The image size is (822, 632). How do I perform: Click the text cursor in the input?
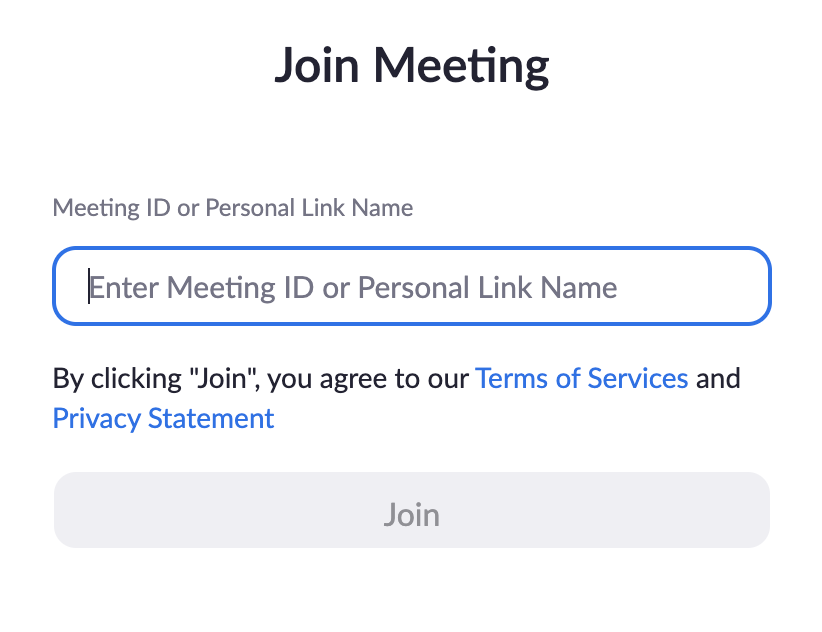(x=89, y=287)
